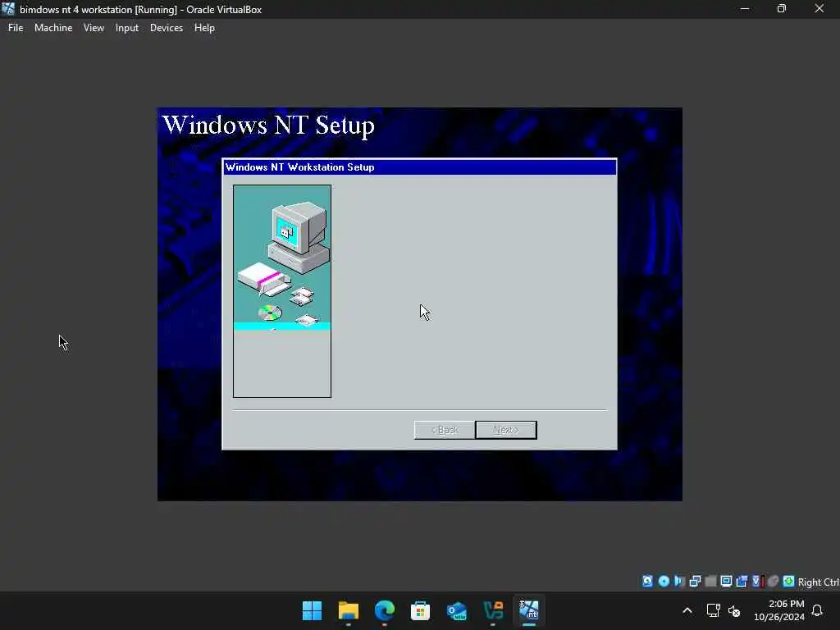Image resolution: width=840 pixels, height=630 pixels.
Task: Click the setup computer illustration image
Action: click(282, 291)
